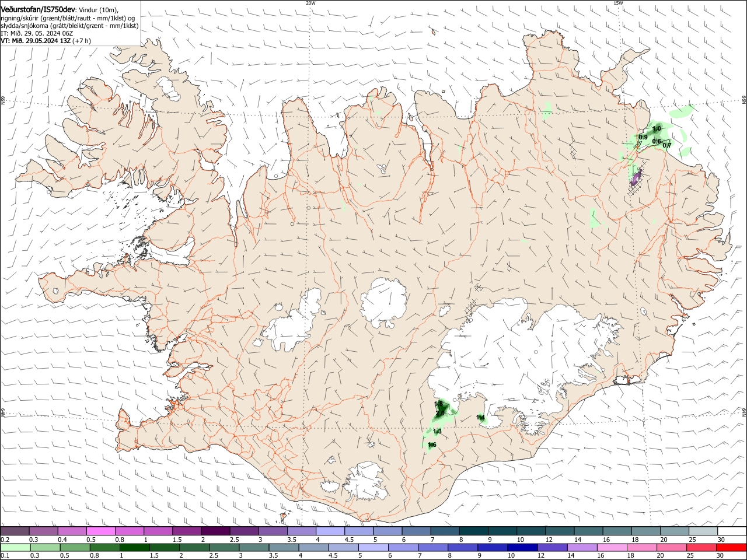Pick the lower legend swatch starting at 25
747x560 pixels.
[703, 547]
